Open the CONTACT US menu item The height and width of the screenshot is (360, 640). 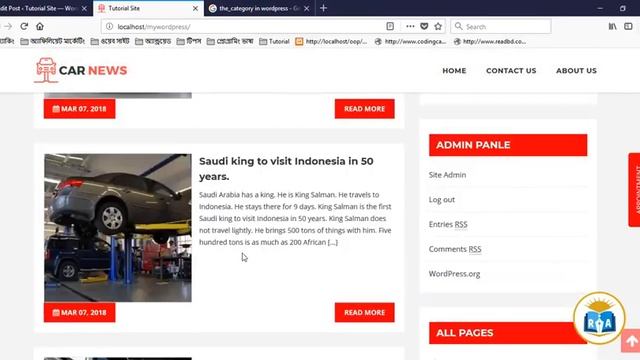(511, 71)
